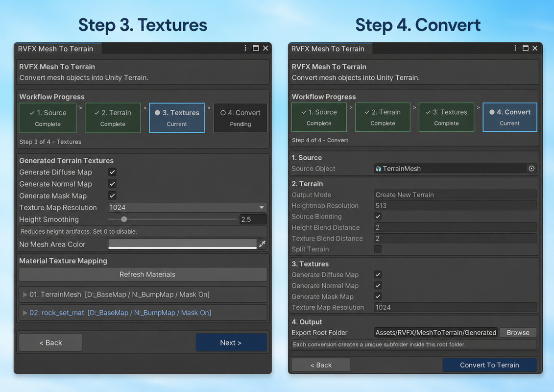554x392 pixels.
Task: Open kebab menu in Step 3 window
Action: 245,48
